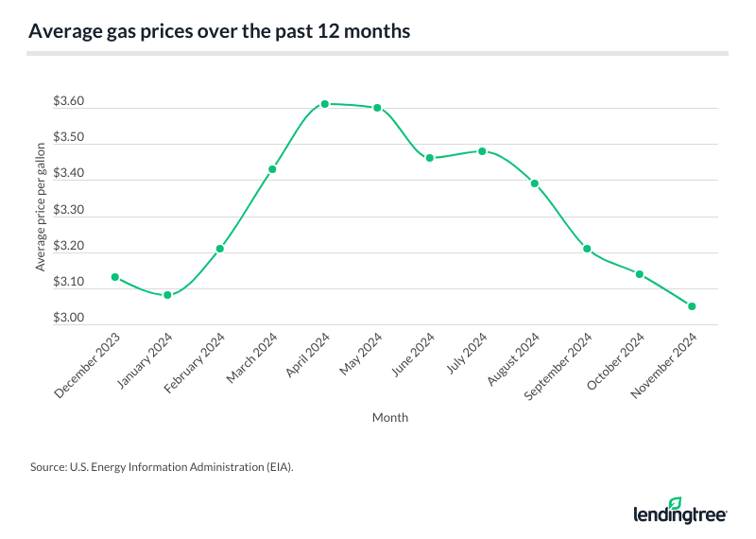Select the May 2024 data point
Image resolution: width=756 pixels, height=539 pixels.
click(x=377, y=108)
